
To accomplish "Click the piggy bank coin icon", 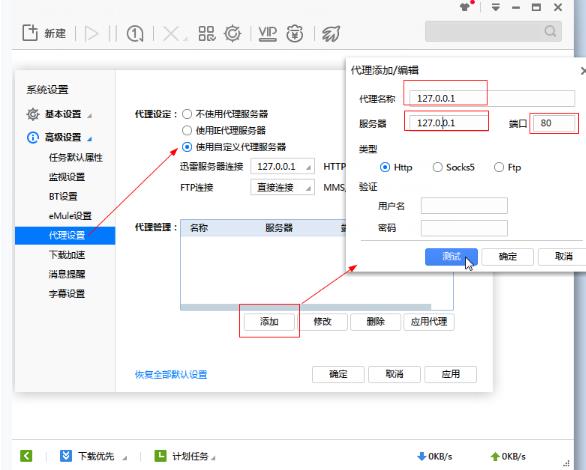I will coord(294,34).
